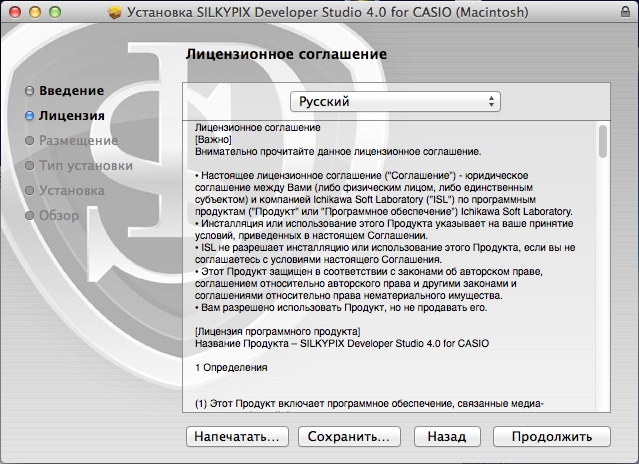The height and width of the screenshot is (464, 639).
Task: Select the Лицензия step in sidebar
Action: tap(72, 116)
